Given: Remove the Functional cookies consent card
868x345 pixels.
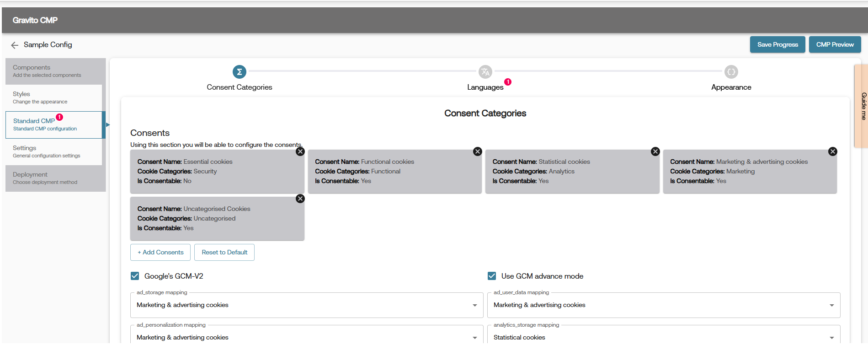Looking at the screenshot, I should click(478, 151).
